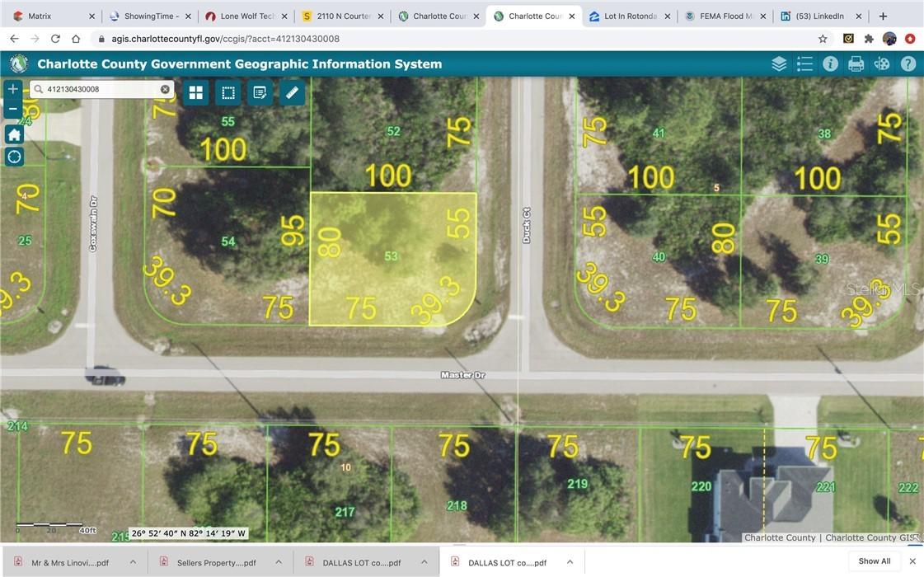The image size is (924, 577).
Task: Print the current map view
Action: [x=855, y=63]
